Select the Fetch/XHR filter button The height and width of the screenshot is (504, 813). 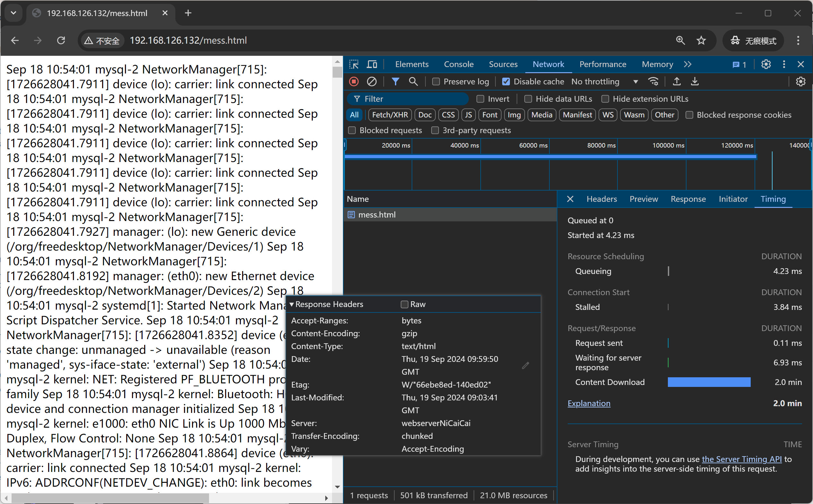390,115
